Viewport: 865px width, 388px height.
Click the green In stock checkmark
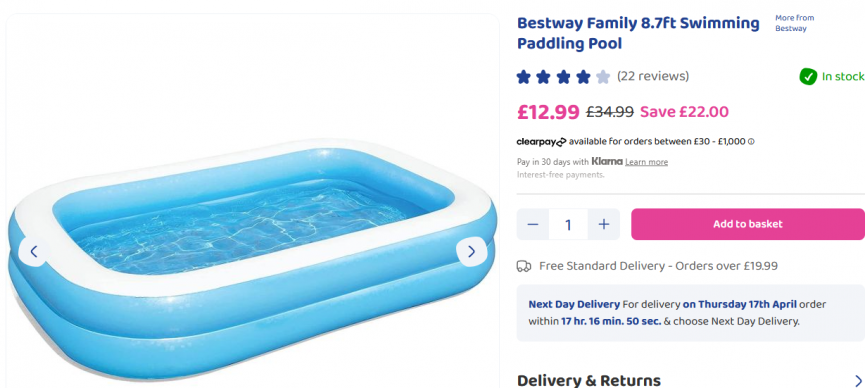pyautogui.click(x=808, y=77)
